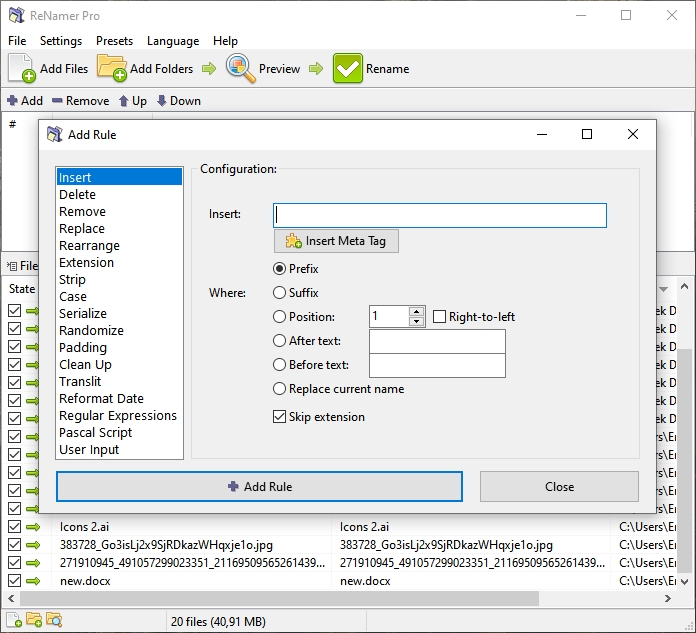Select the Pascal Script rule type
Viewport: 696px width, 633px height.
(x=119, y=432)
